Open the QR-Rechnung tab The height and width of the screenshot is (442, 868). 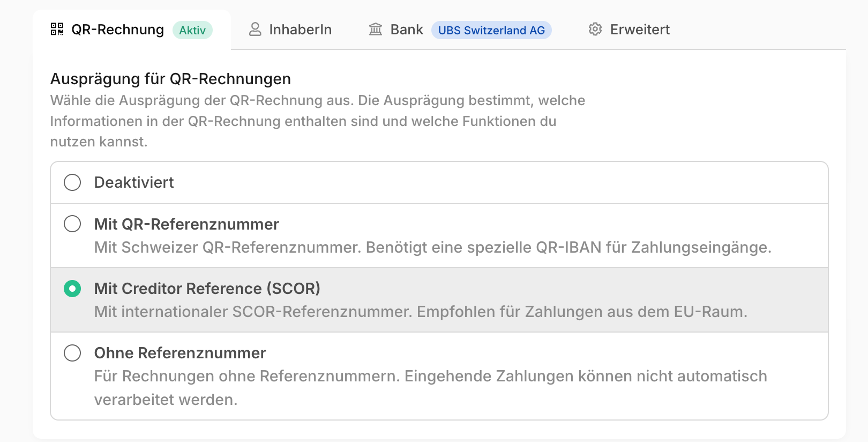[x=132, y=30]
